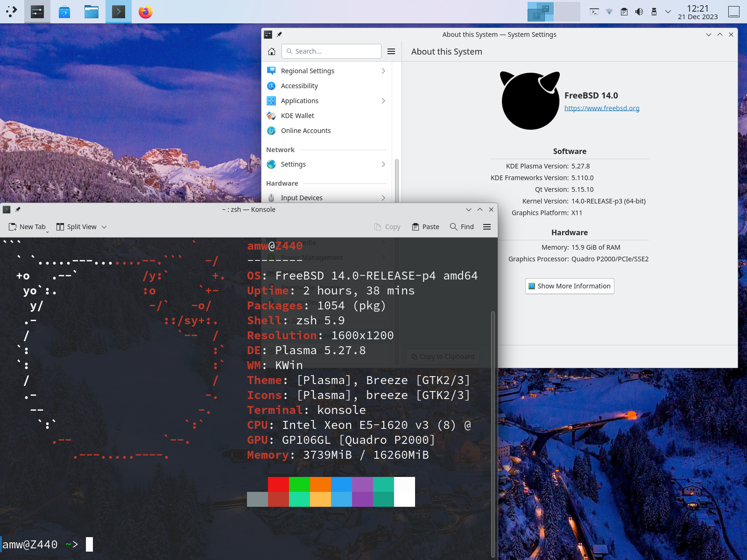This screenshot has height=560, width=747.
Task: Open System Settings window menu icon
Action: tap(268, 35)
